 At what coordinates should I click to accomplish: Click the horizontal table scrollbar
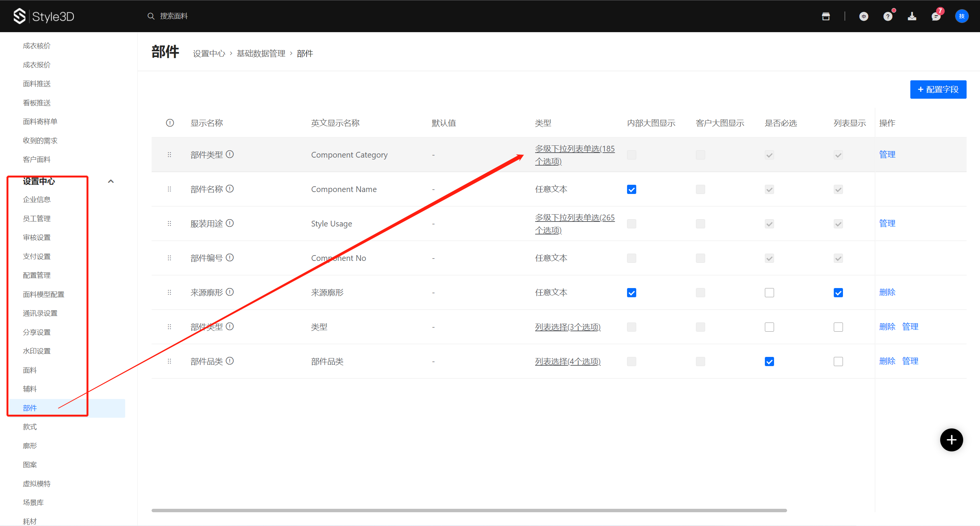coord(469,510)
